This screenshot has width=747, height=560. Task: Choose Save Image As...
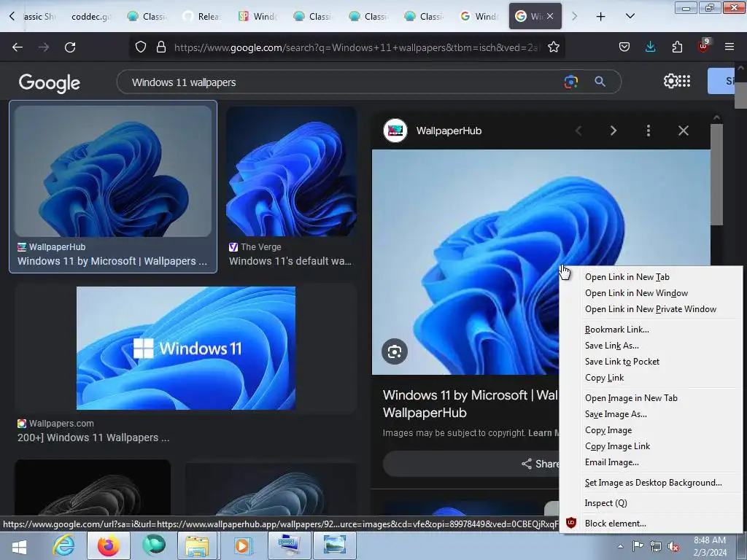(x=616, y=414)
